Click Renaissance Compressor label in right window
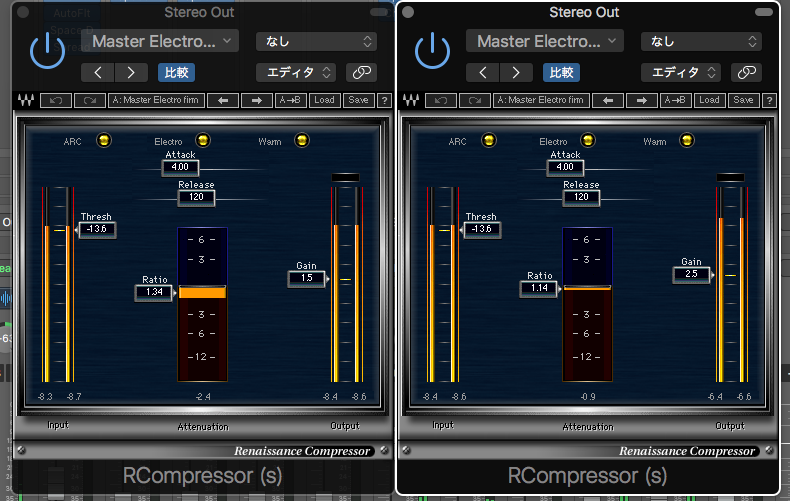790x501 pixels. [687, 451]
